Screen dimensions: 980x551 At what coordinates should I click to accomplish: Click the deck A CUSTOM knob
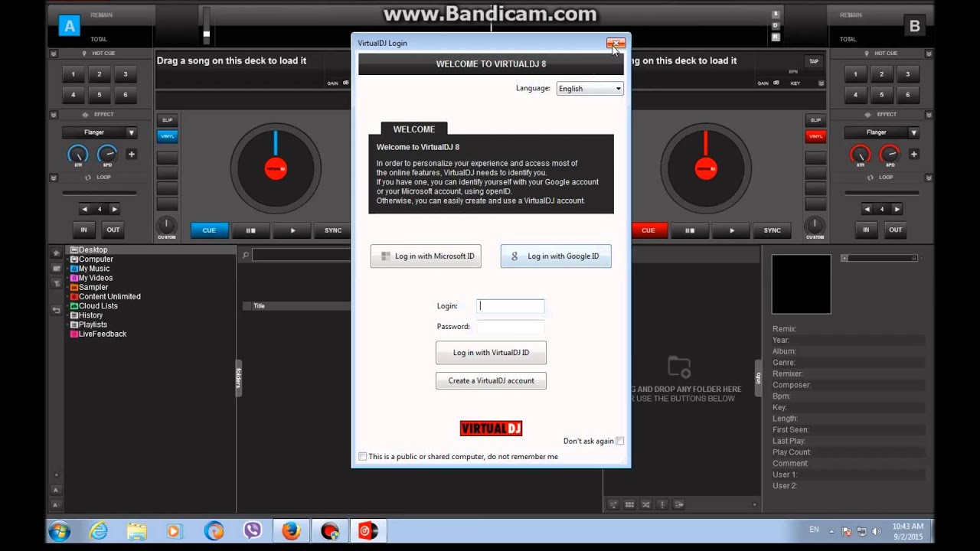point(166,226)
